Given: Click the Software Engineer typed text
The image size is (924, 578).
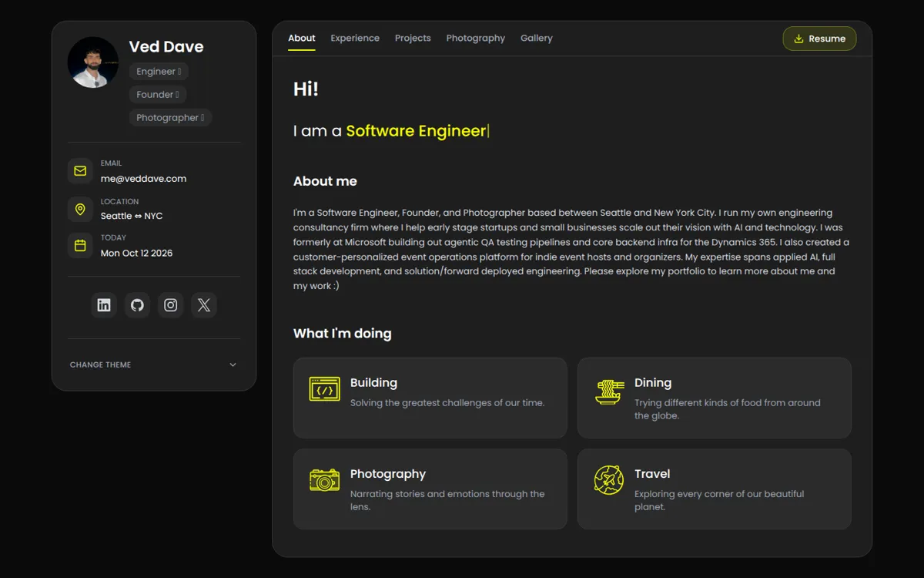Looking at the screenshot, I should 416,131.
